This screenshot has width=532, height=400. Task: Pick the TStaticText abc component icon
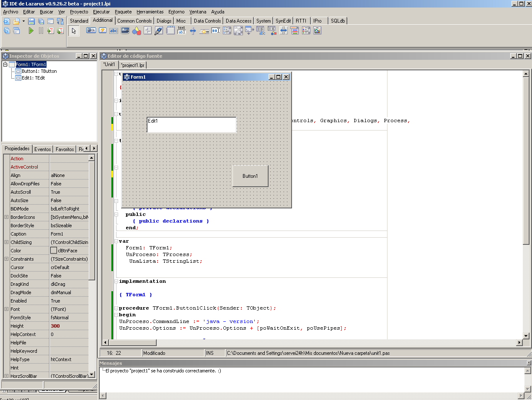coord(114,31)
